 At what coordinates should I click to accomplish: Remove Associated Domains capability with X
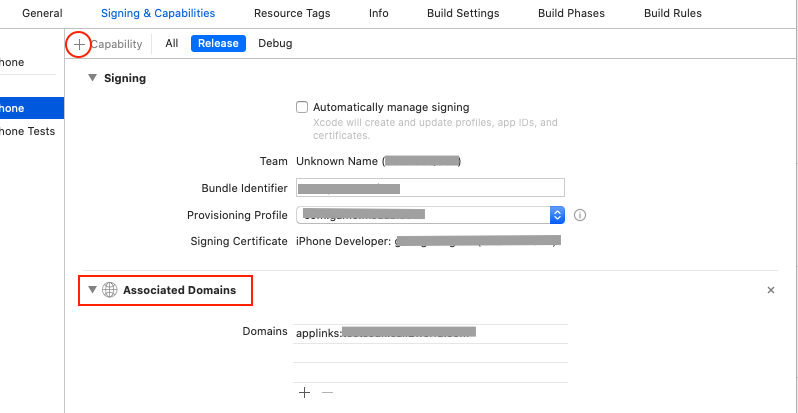[x=770, y=290]
